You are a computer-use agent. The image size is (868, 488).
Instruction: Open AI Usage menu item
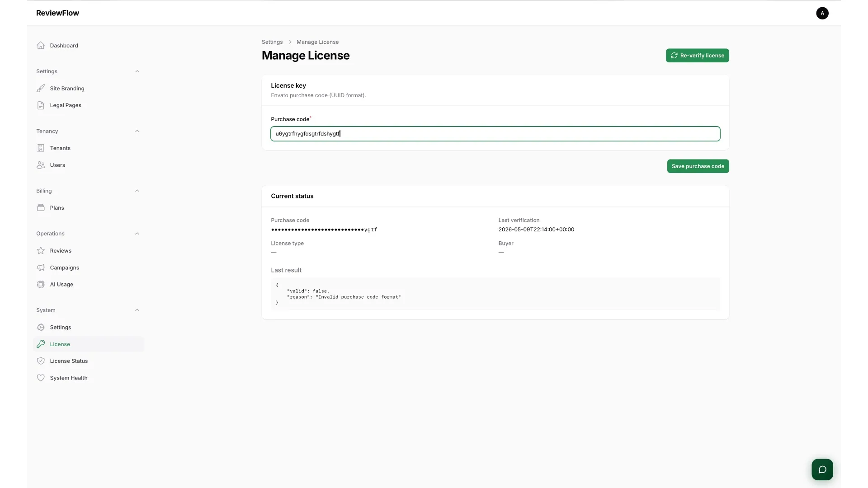[x=89, y=285]
